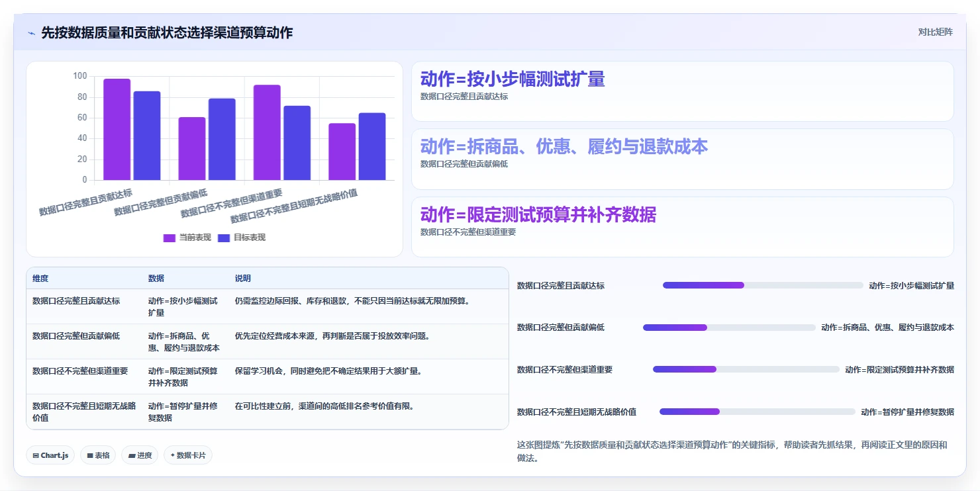Click the 对比矩阵 label
This screenshot has height=491, width=980.
point(936,32)
